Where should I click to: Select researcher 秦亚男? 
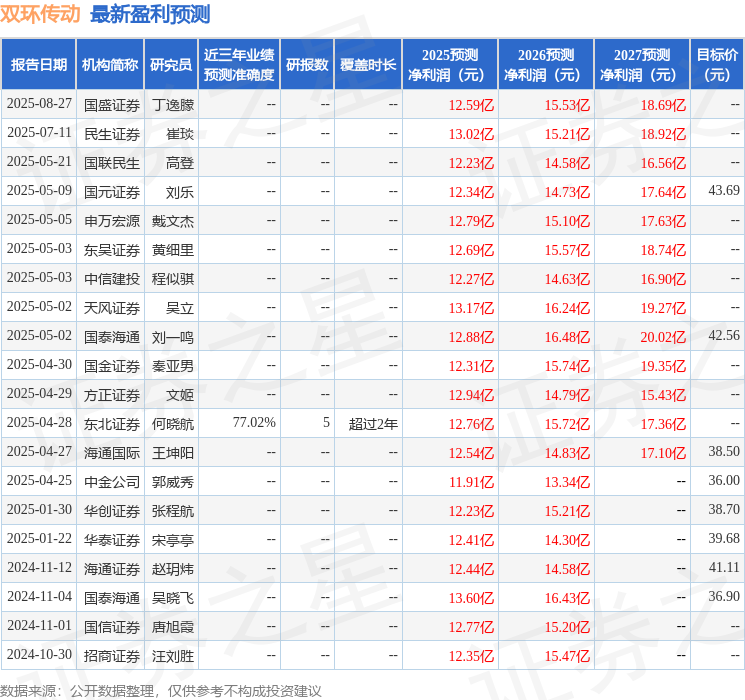pos(173,366)
